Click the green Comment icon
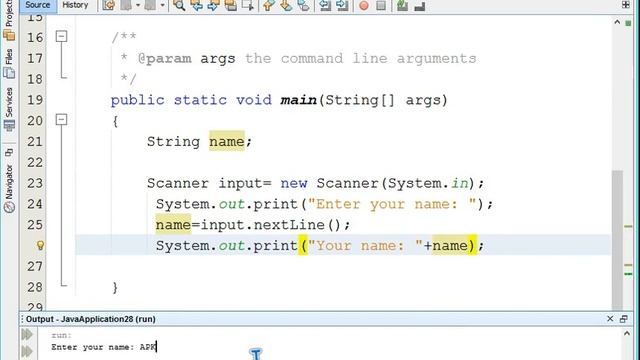Screen dimensions: 640x360 [x=402, y=5]
